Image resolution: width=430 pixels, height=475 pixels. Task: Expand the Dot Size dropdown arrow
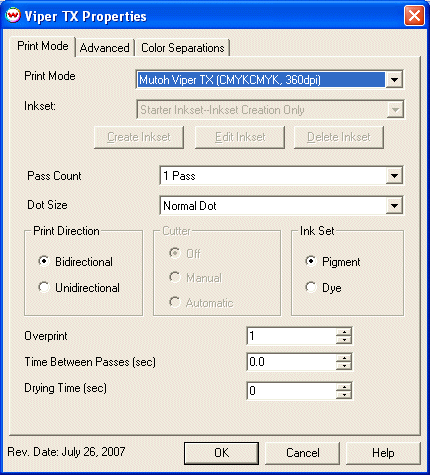click(x=394, y=206)
